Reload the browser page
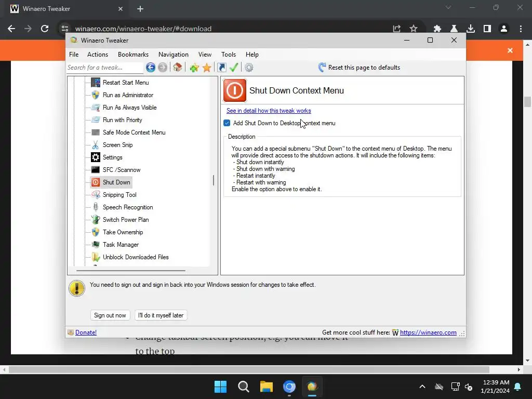 click(45, 29)
